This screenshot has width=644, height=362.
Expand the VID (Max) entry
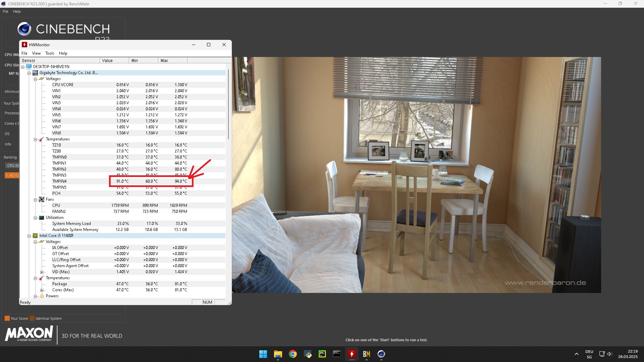pyautogui.click(x=42, y=272)
